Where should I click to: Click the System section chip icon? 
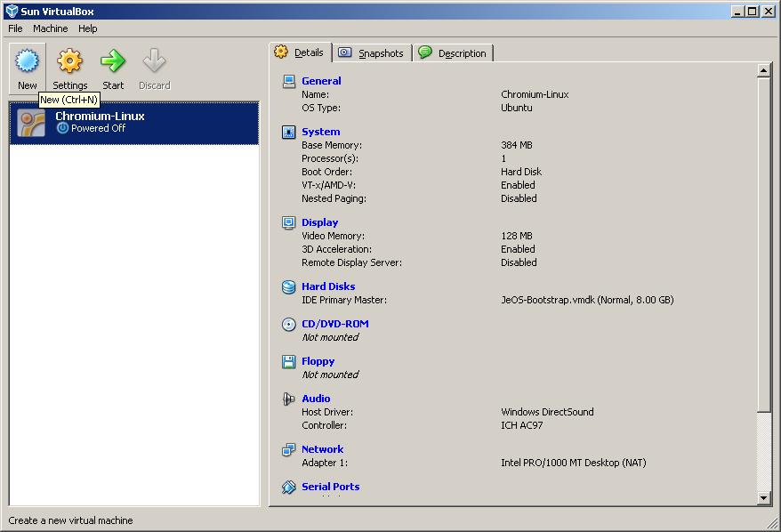click(289, 132)
